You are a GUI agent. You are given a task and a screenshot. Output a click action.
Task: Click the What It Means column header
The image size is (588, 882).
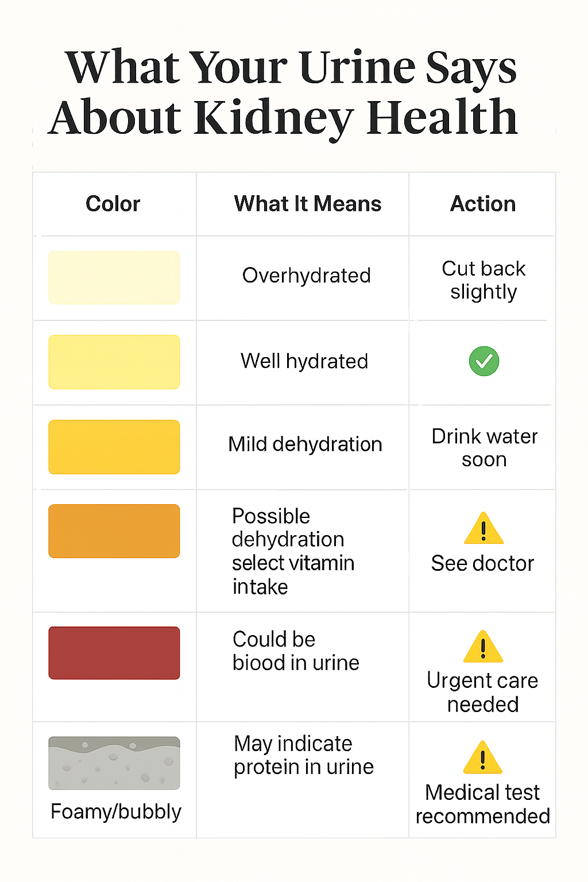(x=308, y=204)
